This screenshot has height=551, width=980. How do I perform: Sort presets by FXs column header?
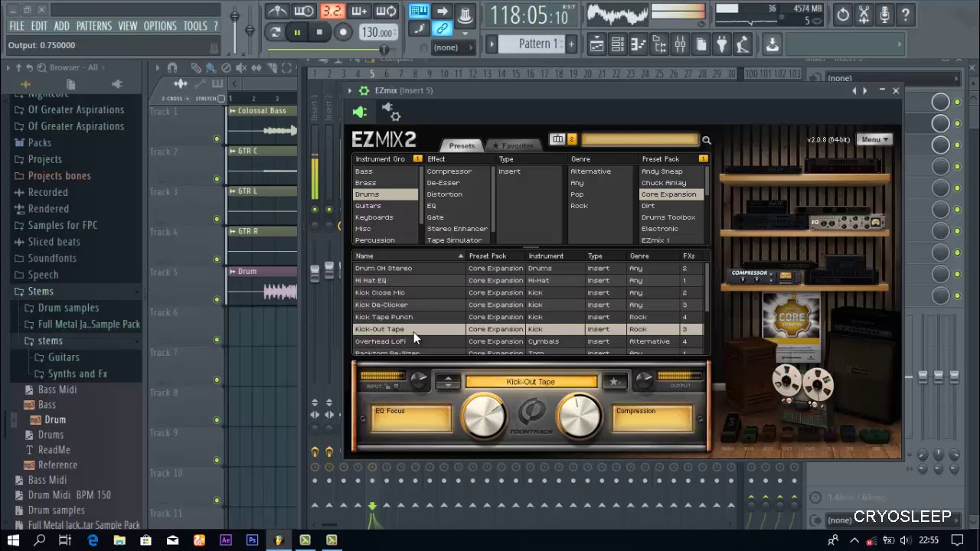(x=689, y=256)
